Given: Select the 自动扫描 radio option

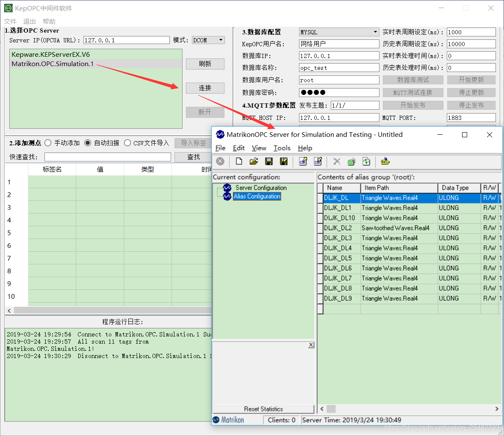Looking at the screenshot, I should point(87,143).
